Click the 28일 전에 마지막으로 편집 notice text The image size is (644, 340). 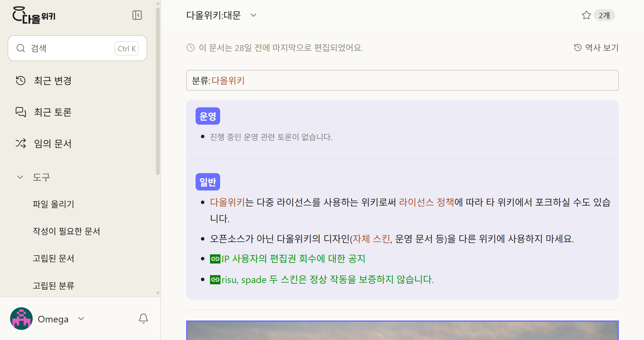coord(281,48)
